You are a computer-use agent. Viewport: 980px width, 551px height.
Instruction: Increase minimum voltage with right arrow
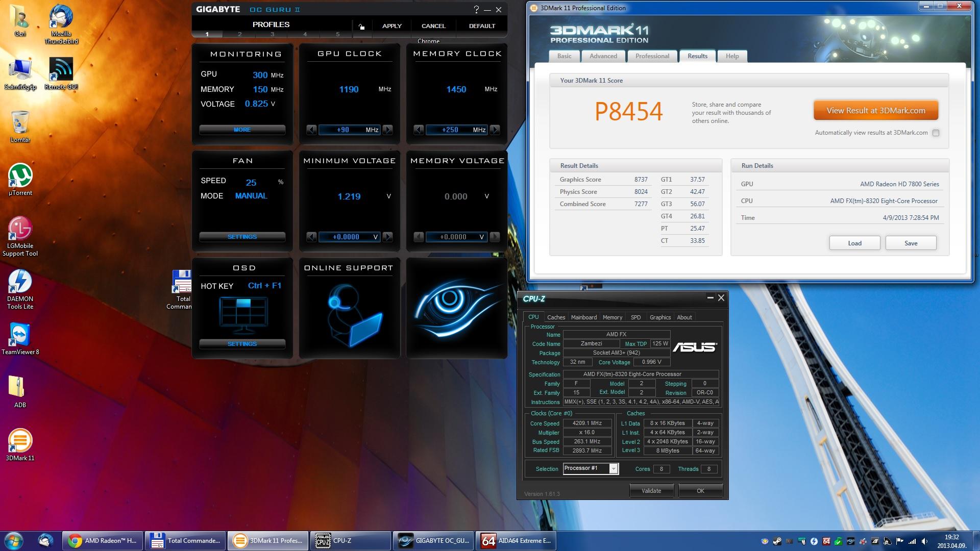pos(388,237)
